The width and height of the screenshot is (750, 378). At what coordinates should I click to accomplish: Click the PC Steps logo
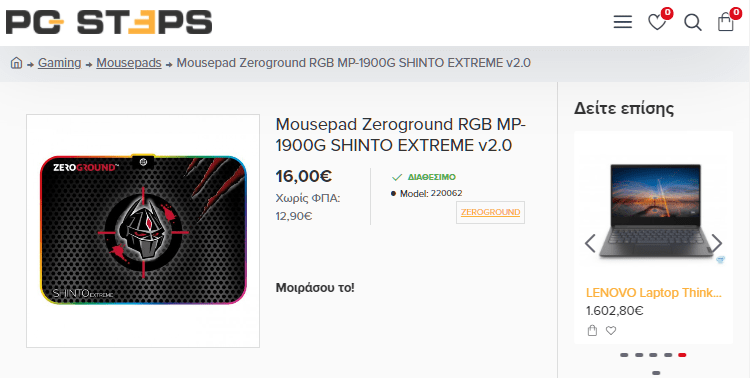pos(109,22)
